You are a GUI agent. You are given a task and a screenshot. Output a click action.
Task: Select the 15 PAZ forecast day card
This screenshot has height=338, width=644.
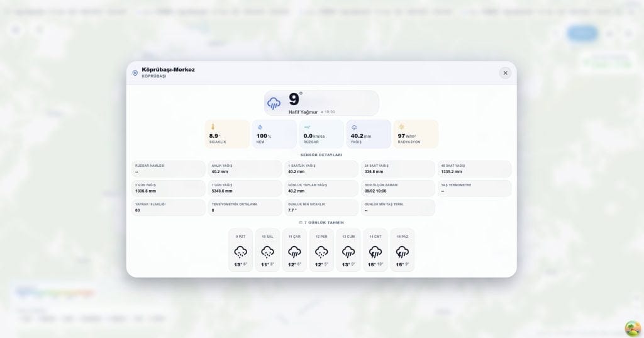pyautogui.click(x=402, y=250)
